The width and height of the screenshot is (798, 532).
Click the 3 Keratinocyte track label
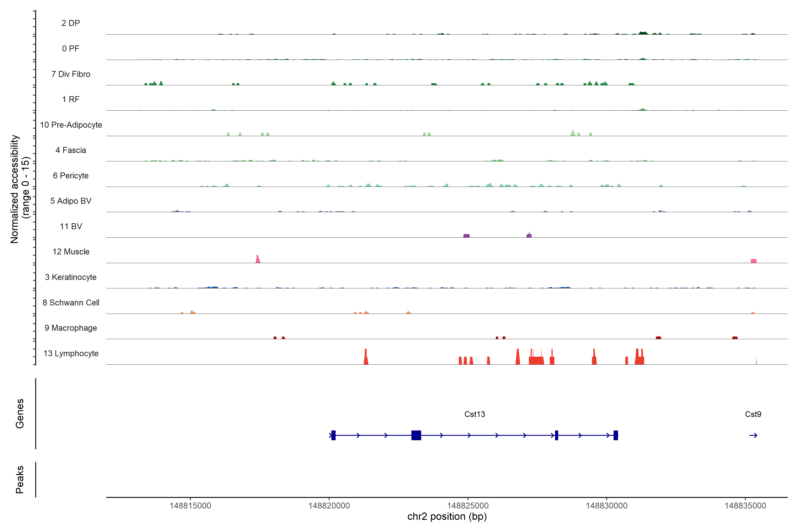(x=71, y=277)
